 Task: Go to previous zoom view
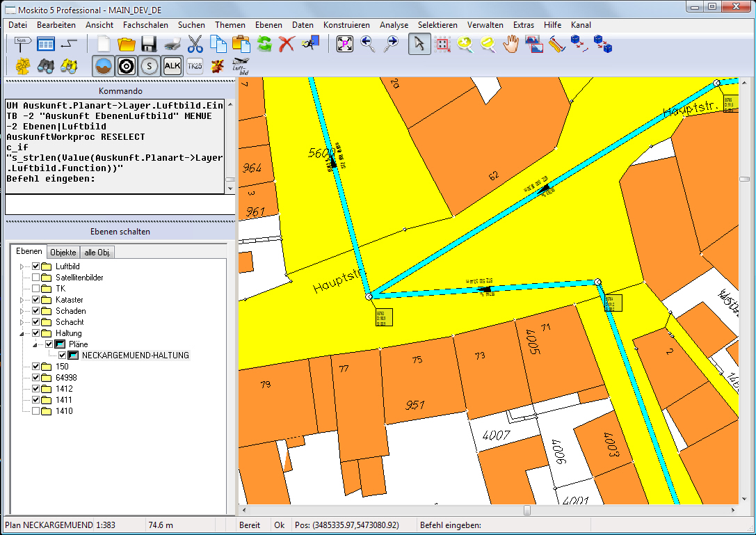(367, 45)
